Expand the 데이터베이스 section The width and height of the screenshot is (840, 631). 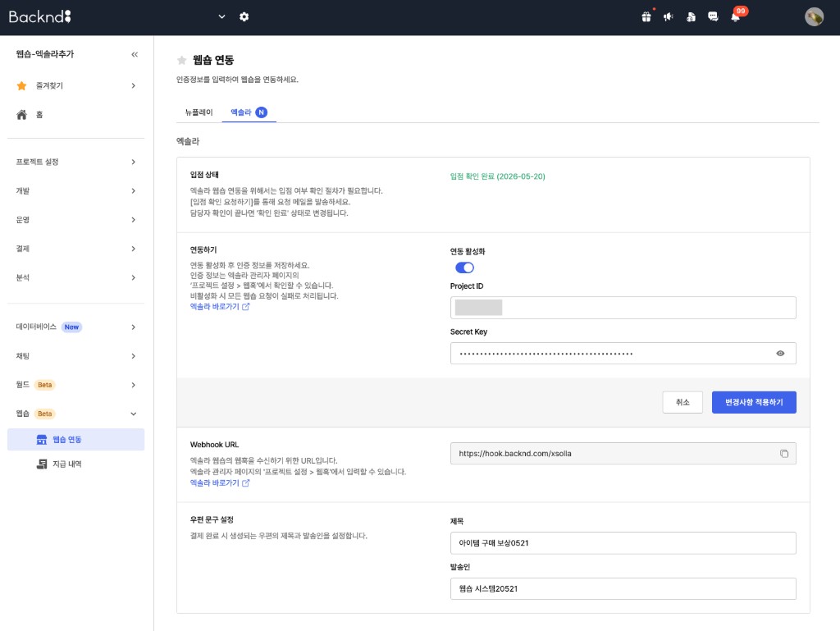pos(75,327)
